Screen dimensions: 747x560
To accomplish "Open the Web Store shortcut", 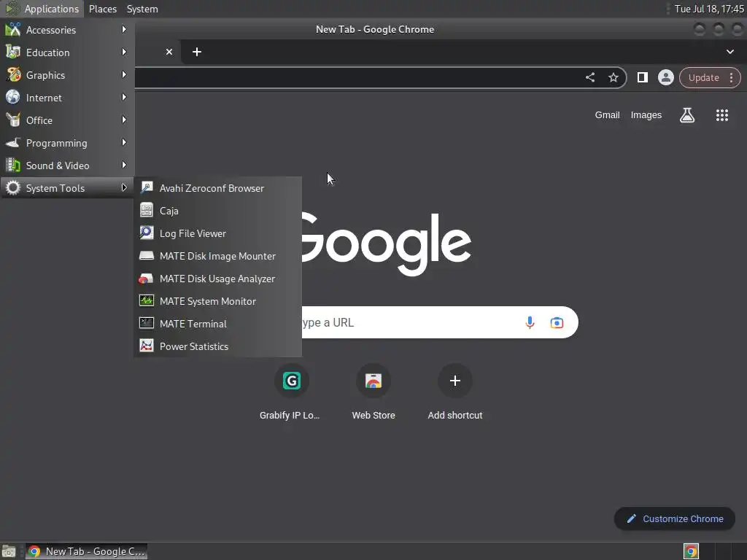I will pyautogui.click(x=373, y=392).
